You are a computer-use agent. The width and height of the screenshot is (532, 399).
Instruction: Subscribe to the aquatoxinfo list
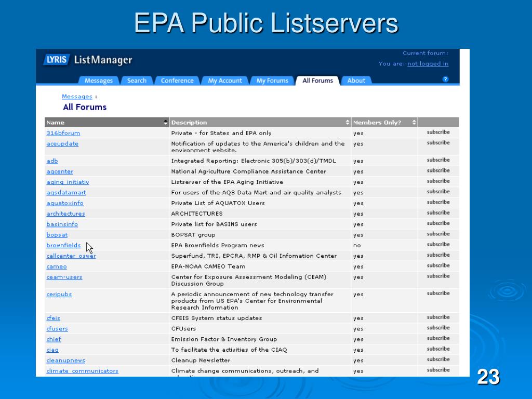438,202
